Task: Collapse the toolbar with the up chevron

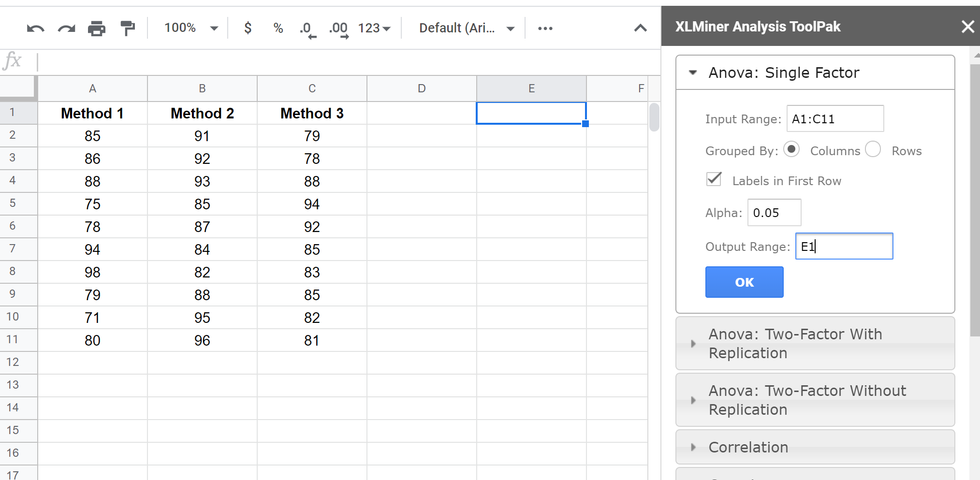Action: (641, 28)
